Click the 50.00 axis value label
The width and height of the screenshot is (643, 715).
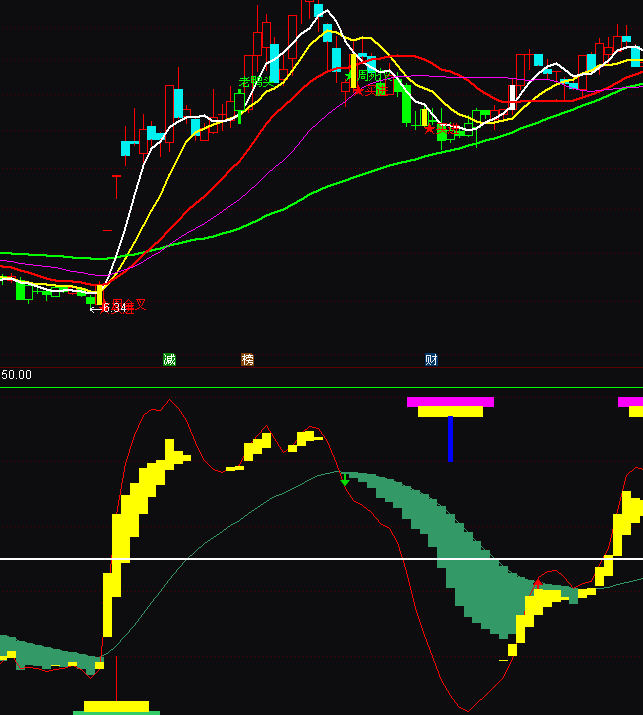pos(16,375)
